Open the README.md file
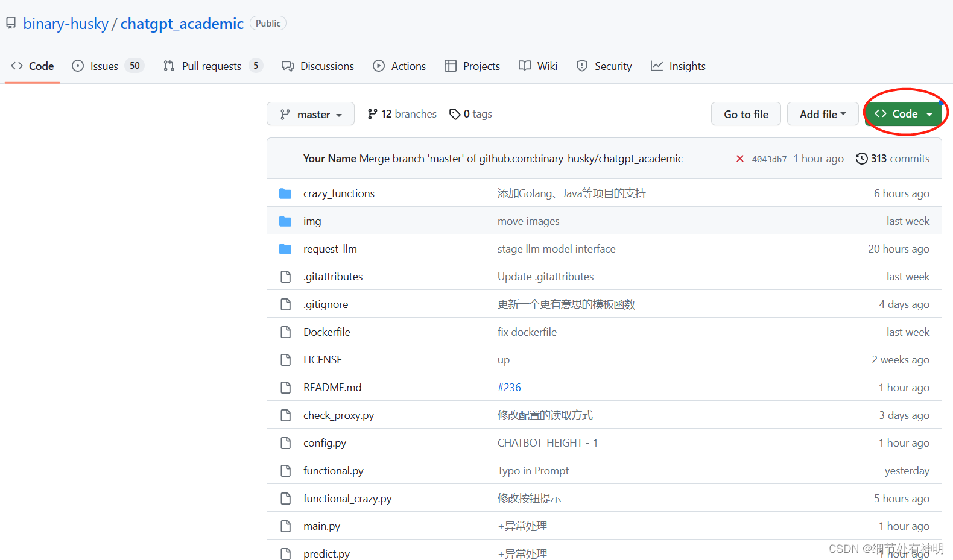The width and height of the screenshot is (953, 560). tap(332, 388)
